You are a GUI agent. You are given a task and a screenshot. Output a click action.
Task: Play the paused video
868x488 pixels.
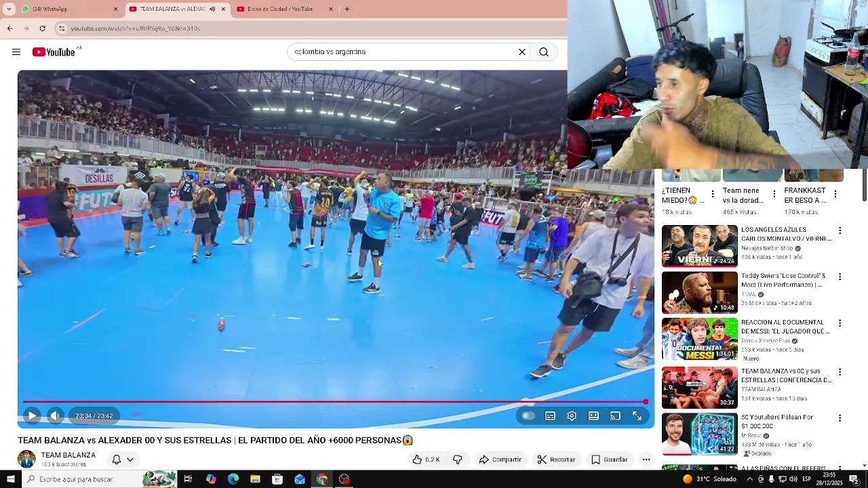[32, 415]
